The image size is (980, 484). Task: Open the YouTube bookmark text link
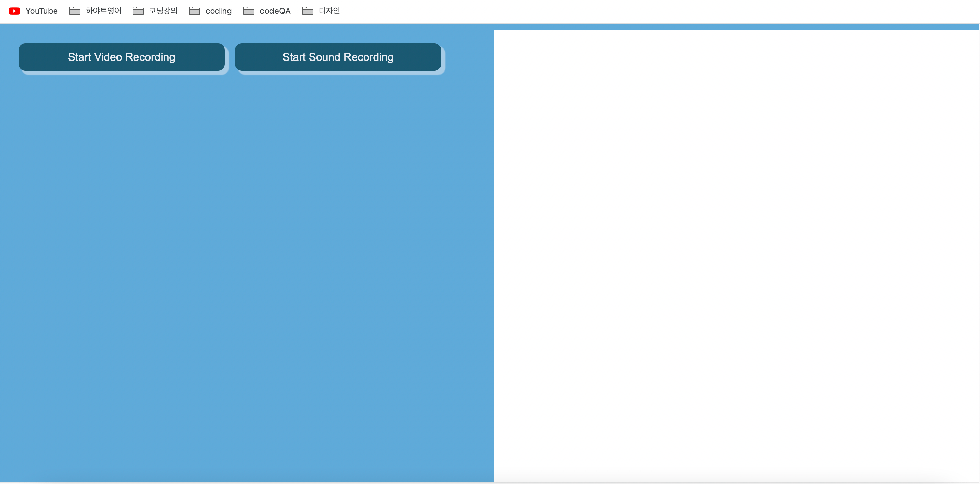42,11
